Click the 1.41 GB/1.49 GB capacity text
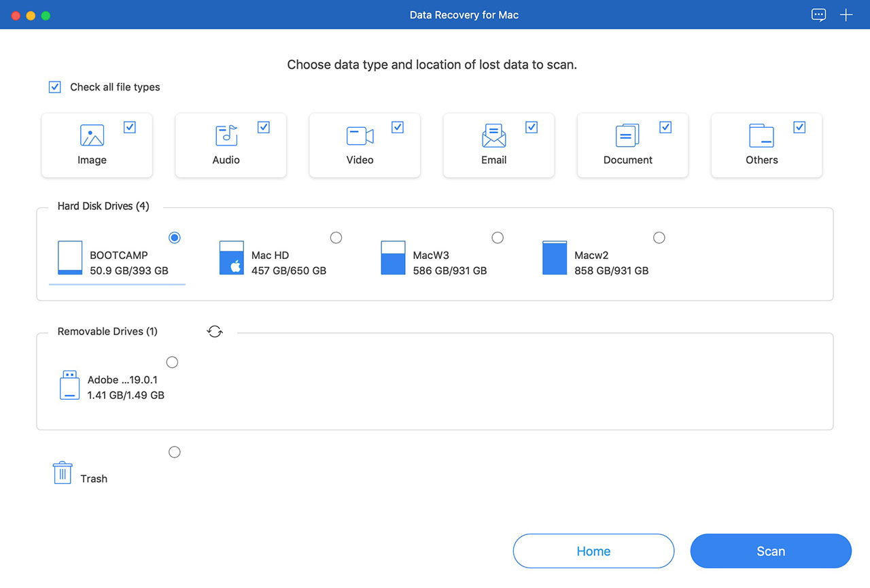870x588 pixels. (x=126, y=395)
